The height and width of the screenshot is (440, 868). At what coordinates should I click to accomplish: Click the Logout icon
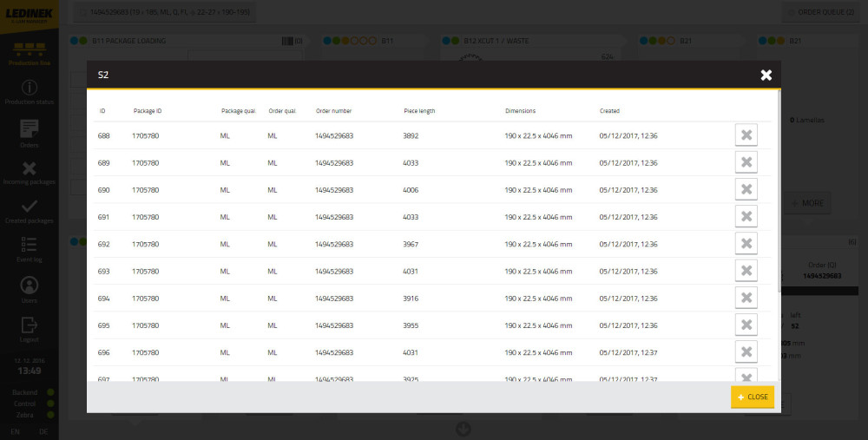pyautogui.click(x=29, y=328)
